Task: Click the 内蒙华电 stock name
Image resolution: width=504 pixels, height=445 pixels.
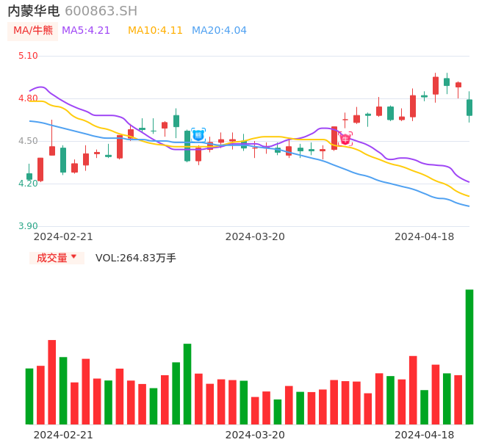Action: click(x=34, y=11)
